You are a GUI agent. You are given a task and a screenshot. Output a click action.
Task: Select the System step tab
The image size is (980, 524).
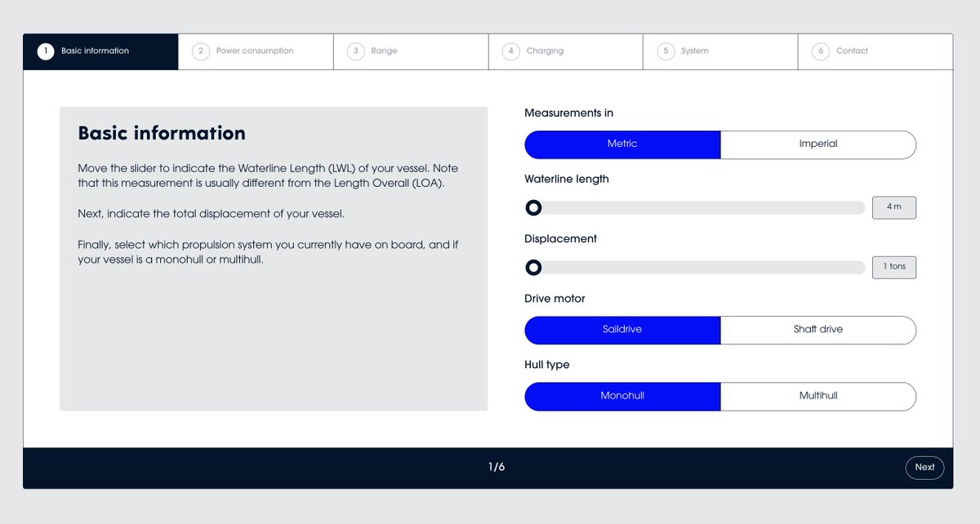coord(720,51)
